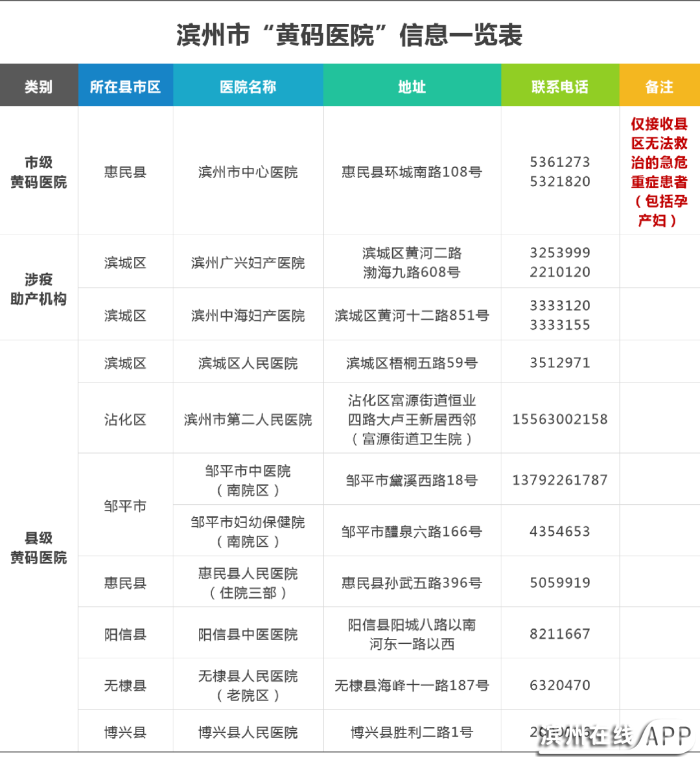
Task: Click the 地址 column header
Action: click(412, 86)
